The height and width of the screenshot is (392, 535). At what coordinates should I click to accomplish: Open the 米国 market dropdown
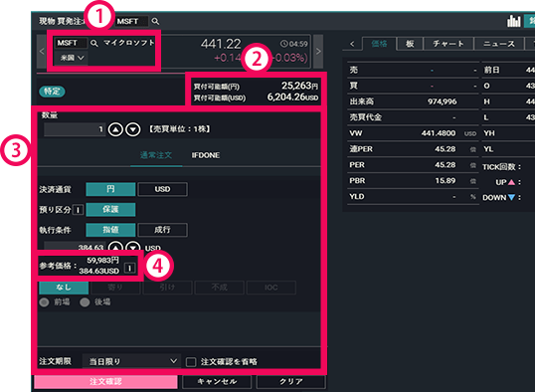pos(72,58)
